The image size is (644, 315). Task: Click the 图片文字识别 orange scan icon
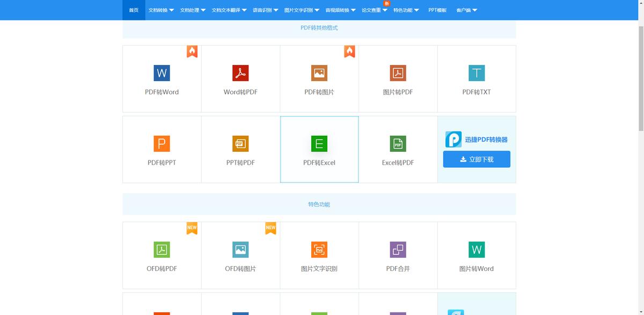click(x=319, y=250)
